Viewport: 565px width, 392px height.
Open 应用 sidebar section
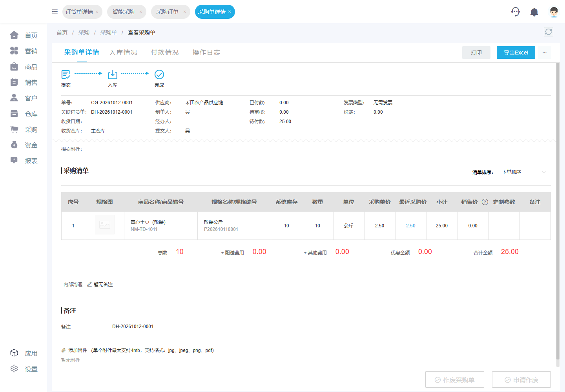click(24, 353)
